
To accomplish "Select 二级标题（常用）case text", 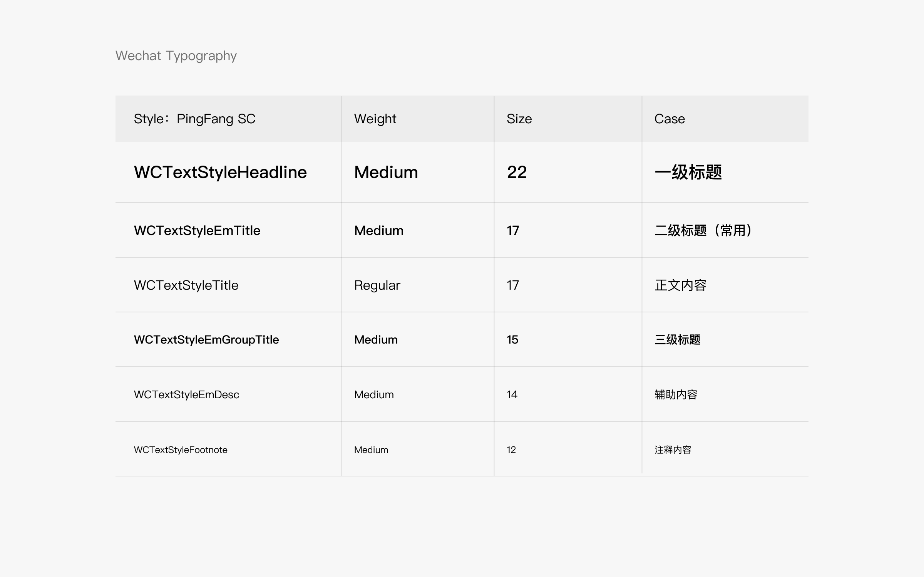I will 703,230.
